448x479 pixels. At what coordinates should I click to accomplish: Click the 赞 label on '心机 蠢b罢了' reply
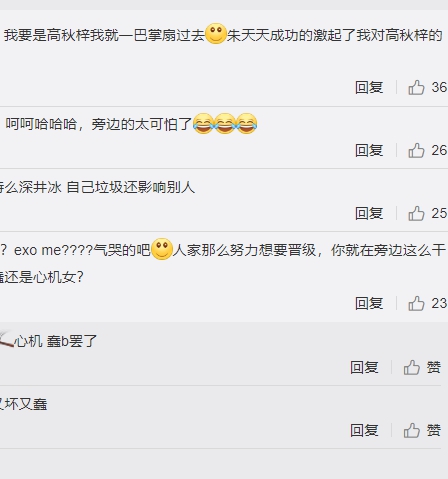[x=434, y=367]
